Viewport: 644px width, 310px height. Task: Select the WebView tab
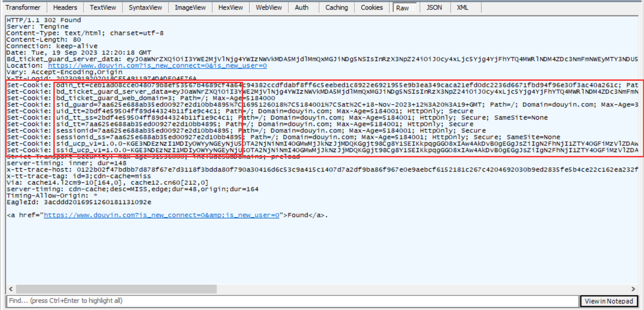click(x=269, y=8)
